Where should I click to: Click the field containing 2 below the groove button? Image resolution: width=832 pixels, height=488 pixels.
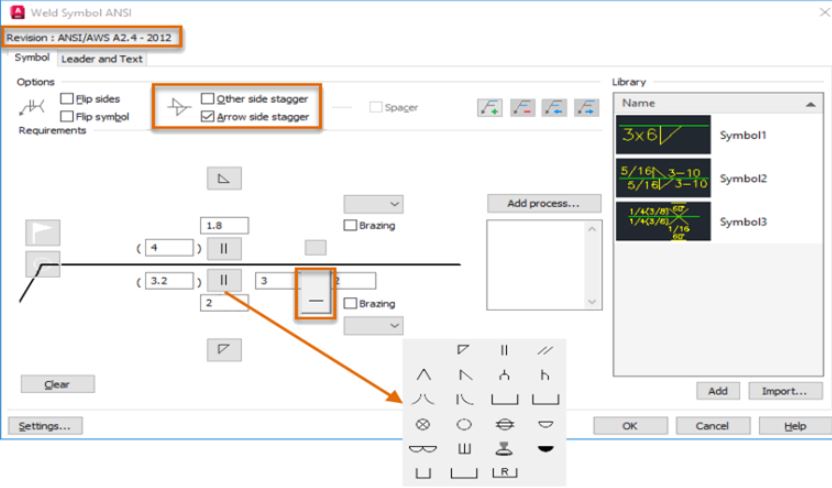(x=224, y=303)
